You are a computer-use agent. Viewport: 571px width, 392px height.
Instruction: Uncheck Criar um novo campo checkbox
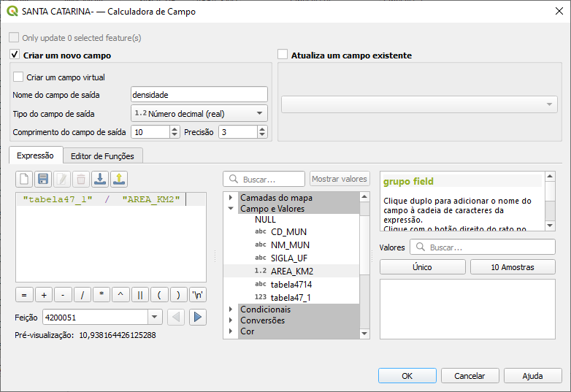tap(15, 55)
